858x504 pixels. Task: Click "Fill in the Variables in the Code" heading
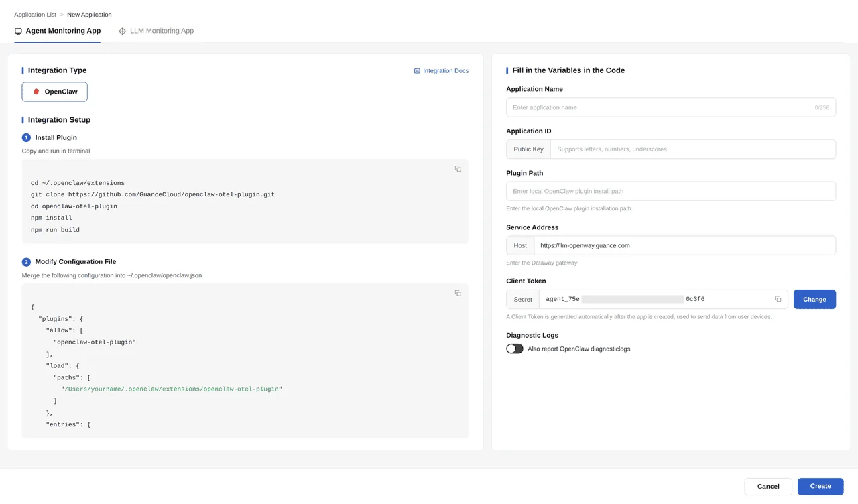click(x=568, y=70)
